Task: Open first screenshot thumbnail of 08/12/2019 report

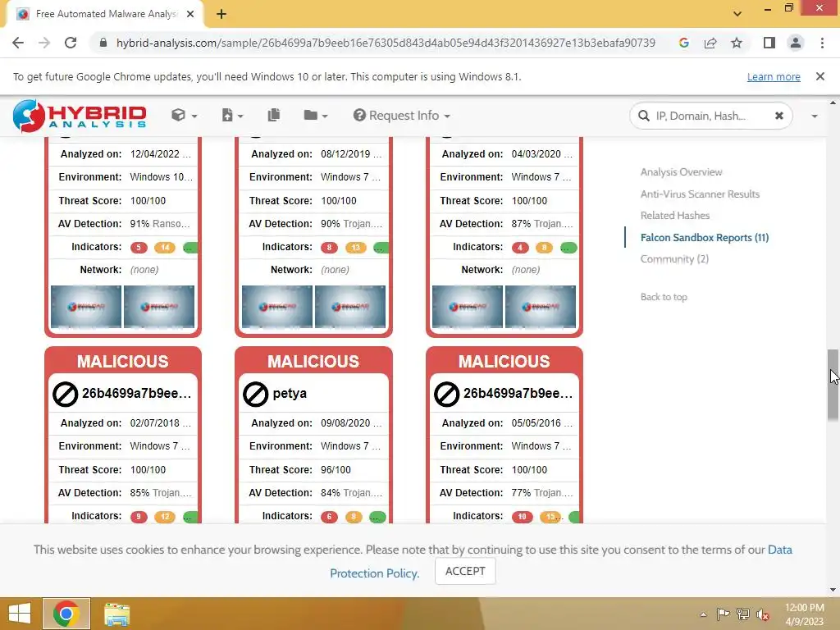Action: (277, 307)
